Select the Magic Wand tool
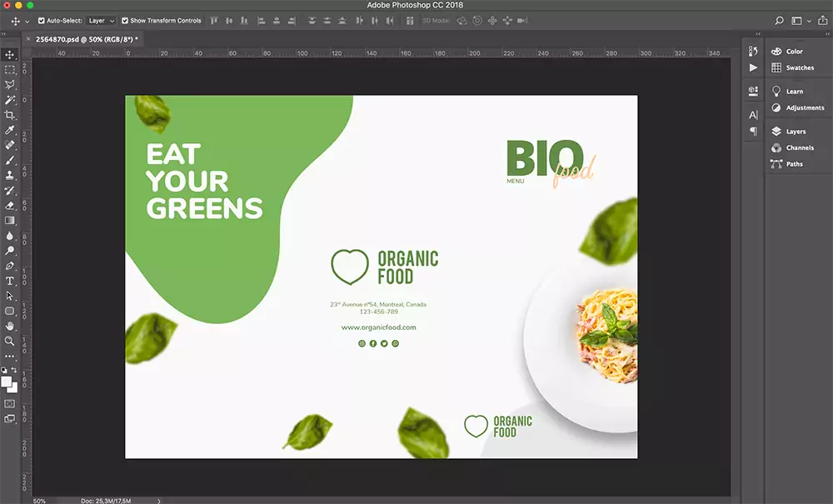Screen dimensions: 833x504 coord(10,100)
